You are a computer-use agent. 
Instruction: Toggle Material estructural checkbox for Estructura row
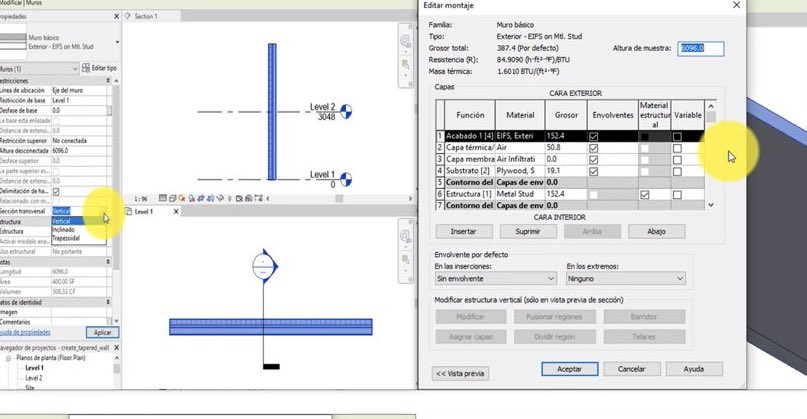tap(644, 195)
